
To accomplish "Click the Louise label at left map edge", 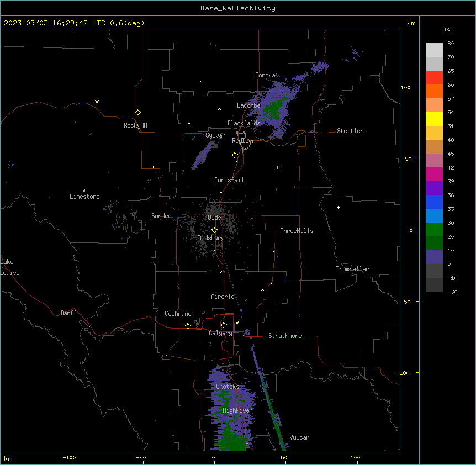I will [x=10, y=273].
